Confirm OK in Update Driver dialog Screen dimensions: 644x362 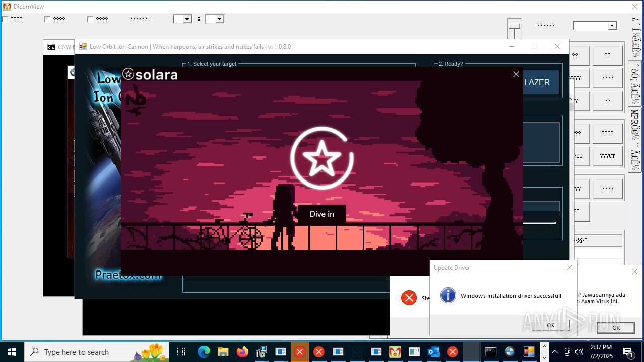tap(550, 325)
